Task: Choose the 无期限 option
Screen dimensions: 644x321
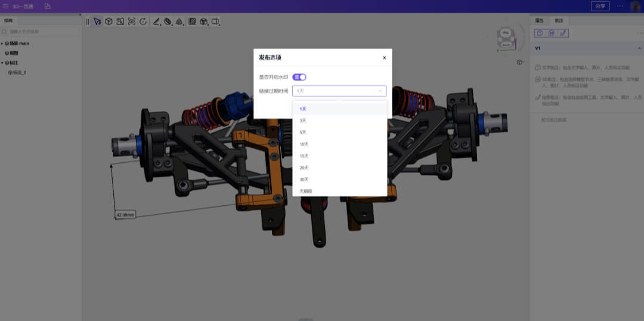Action: click(x=339, y=192)
